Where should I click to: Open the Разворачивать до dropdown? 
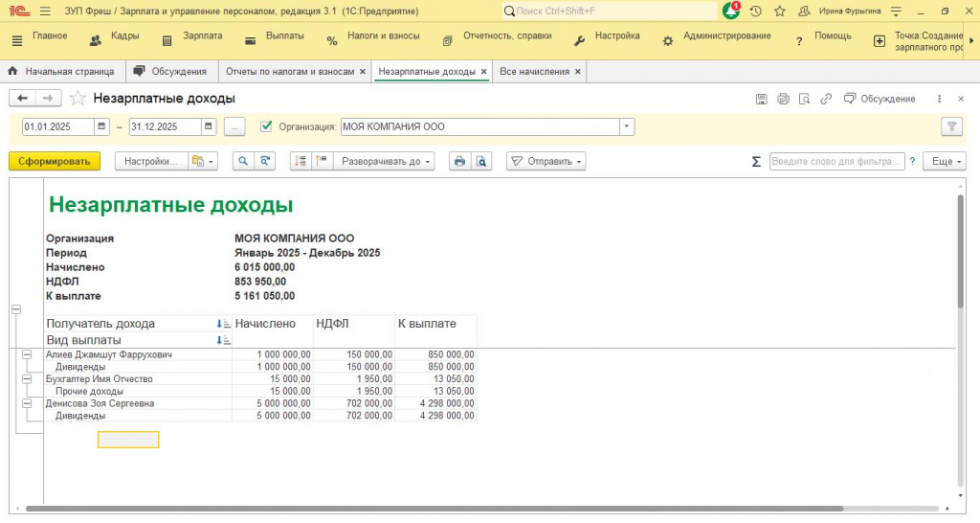click(x=384, y=162)
